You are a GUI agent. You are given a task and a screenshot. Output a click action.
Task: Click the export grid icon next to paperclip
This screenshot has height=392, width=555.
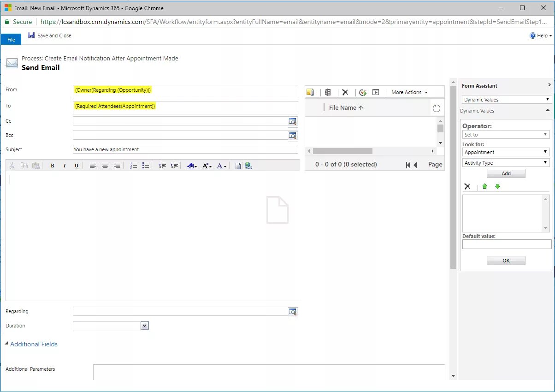click(328, 92)
